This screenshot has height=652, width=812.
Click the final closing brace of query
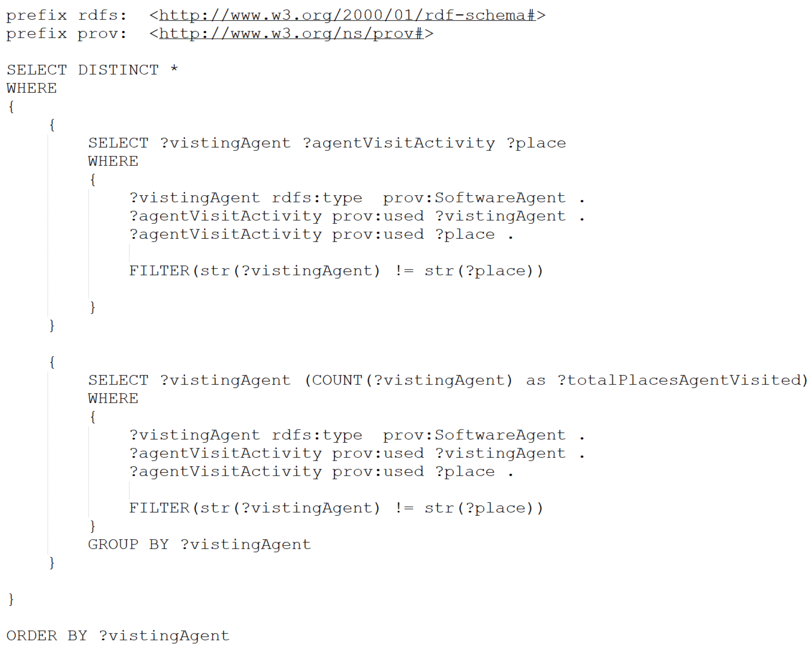pyautogui.click(x=11, y=599)
